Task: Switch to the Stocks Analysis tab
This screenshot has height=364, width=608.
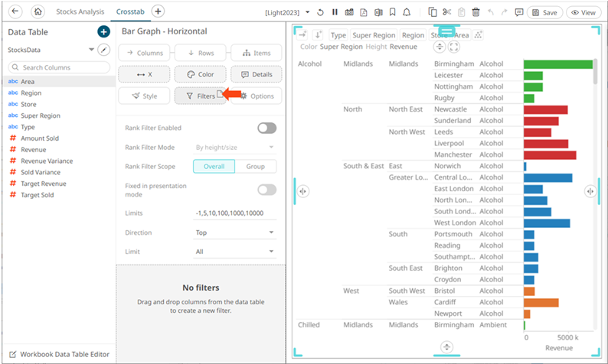Action: pos(80,13)
